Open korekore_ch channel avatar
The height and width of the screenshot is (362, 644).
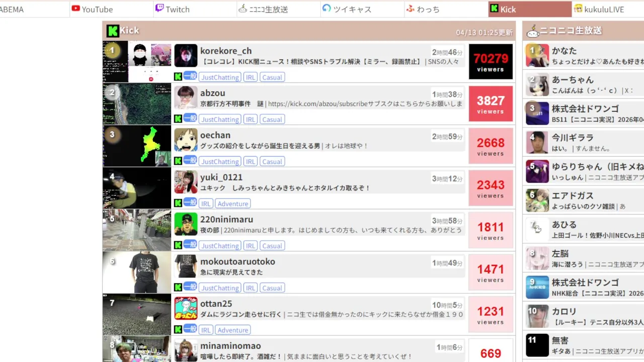point(186,55)
